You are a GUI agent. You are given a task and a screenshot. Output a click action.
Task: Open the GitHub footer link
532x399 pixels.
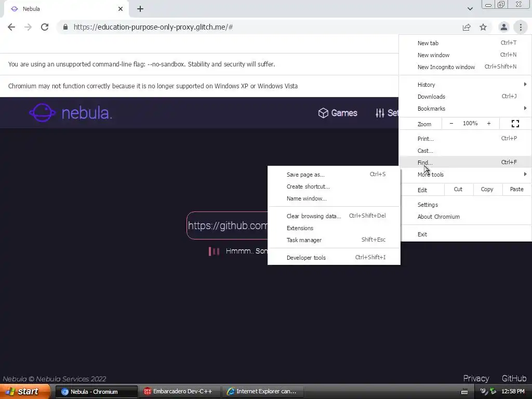pos(514,378)
